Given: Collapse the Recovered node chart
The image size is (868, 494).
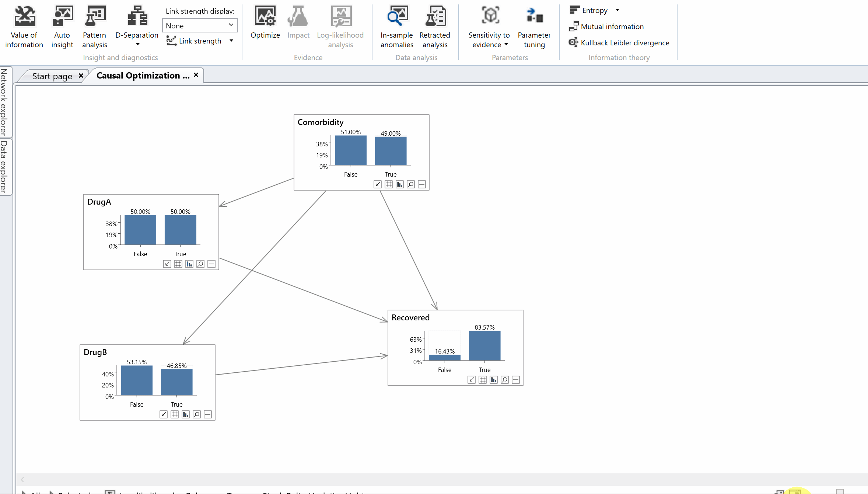Looking at the screenshot, I should click(515, 380).
